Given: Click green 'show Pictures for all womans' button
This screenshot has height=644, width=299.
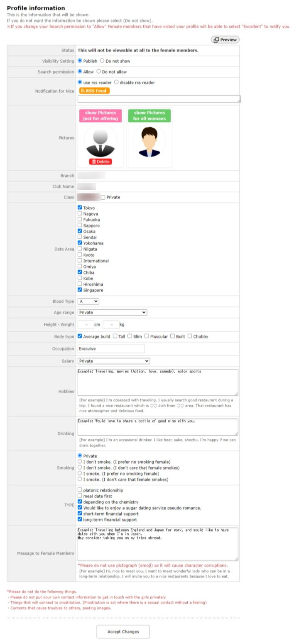Looking at the screenshot, I should 149,115.
